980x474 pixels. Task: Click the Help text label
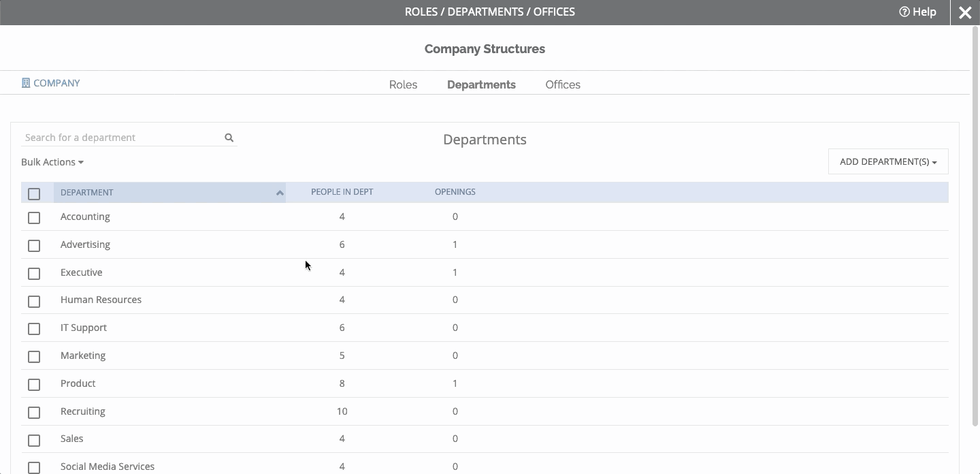coord(924,12)
